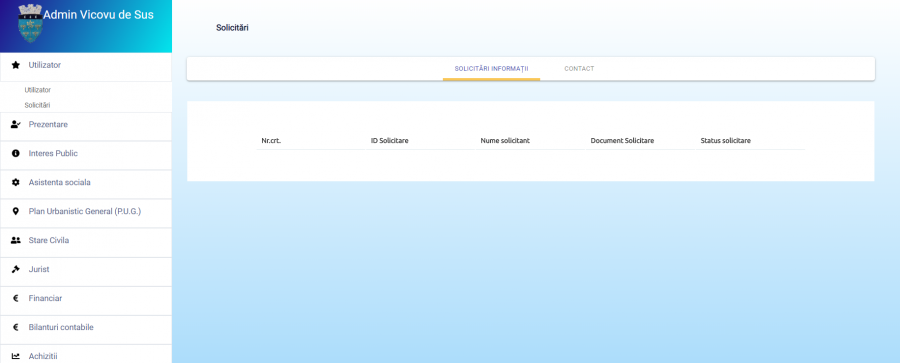The height and width of the screenshot is (363, 900).
Task: Click the euro icon for Financiar
Action: tap(15, 299)
